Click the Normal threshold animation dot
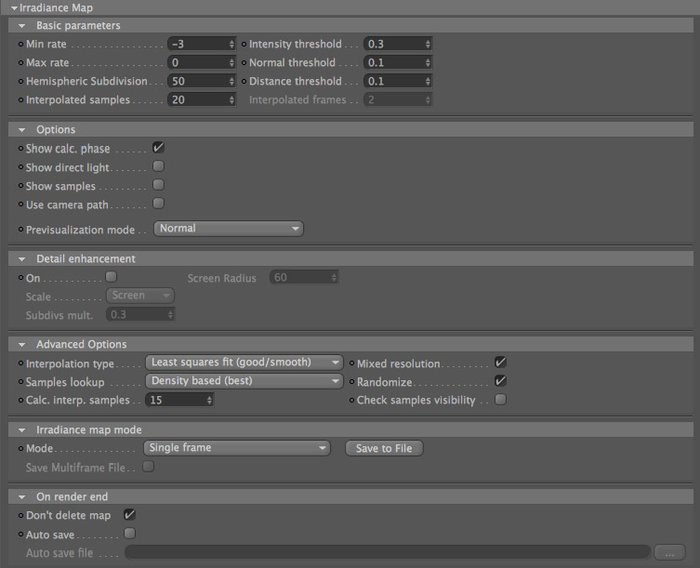The height and width of the screenshot is (568, 700). (244, 63)
